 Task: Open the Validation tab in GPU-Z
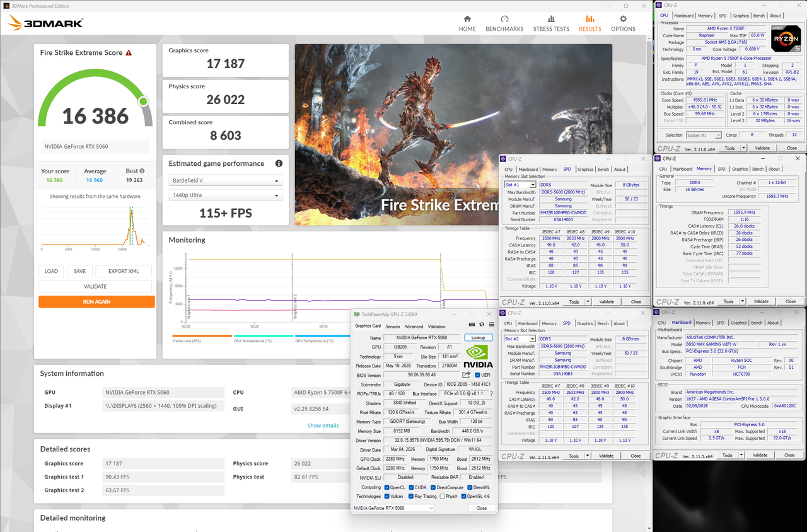point(436,327)
